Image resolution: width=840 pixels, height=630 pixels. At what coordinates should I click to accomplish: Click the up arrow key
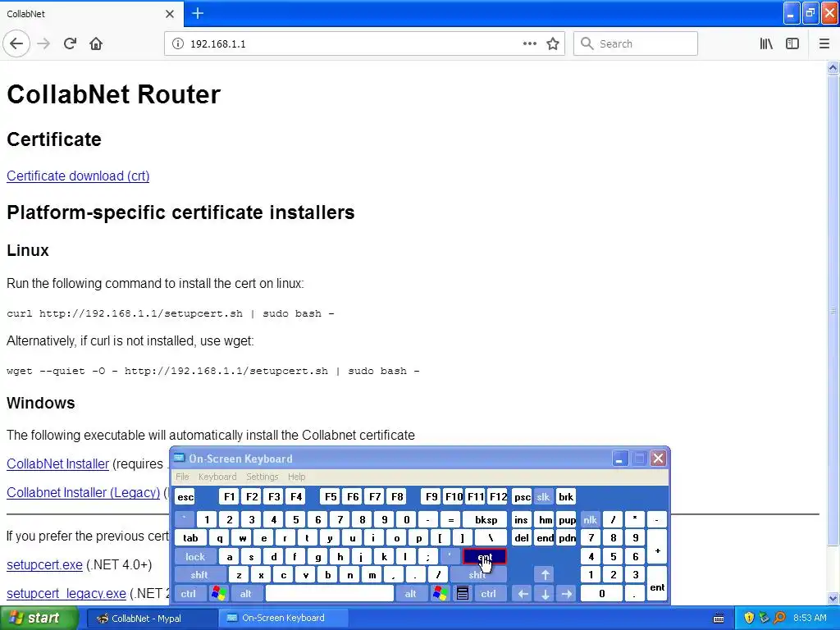545,575
